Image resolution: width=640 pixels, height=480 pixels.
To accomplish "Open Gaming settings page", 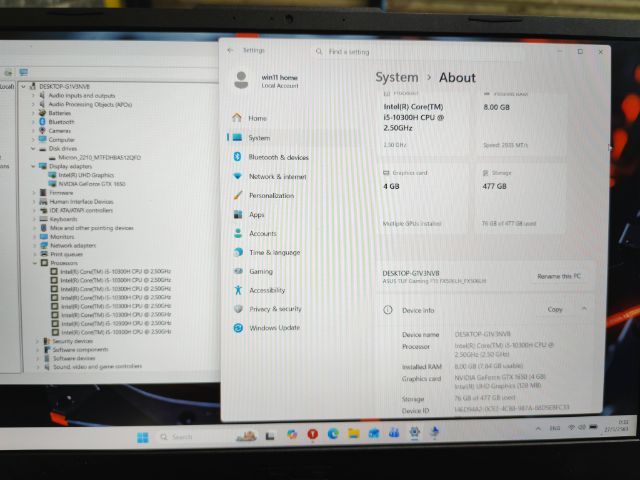I will (261, 271).
